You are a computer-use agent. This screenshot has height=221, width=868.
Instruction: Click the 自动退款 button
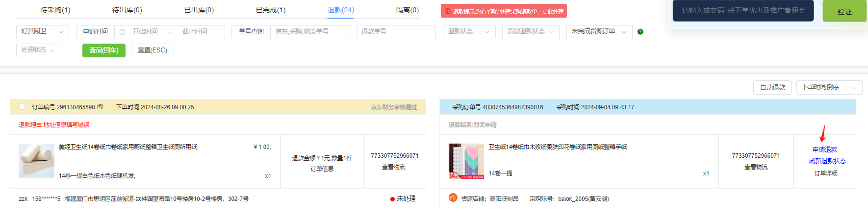point(772,87)
